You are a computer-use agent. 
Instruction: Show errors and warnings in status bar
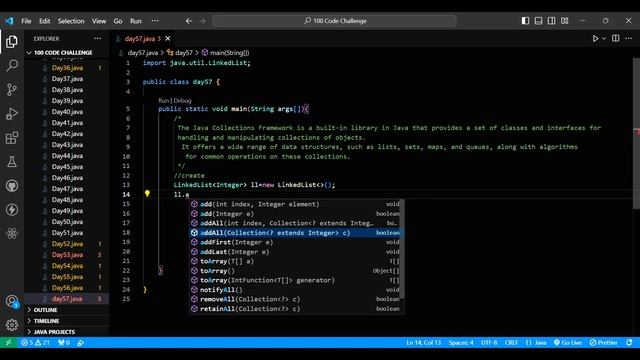[x=35, y=342]
